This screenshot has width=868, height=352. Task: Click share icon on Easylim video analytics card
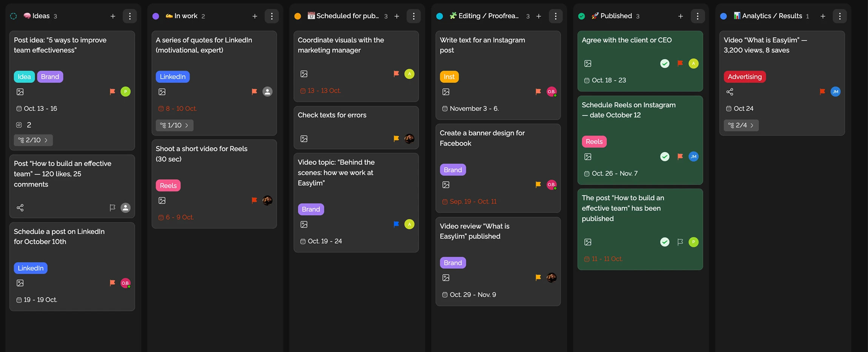(729, 92)
